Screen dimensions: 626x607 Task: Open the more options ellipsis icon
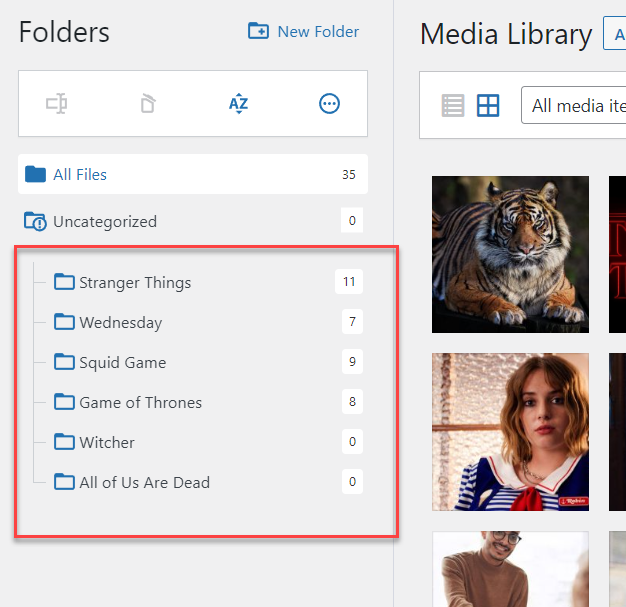pos(329,103)
